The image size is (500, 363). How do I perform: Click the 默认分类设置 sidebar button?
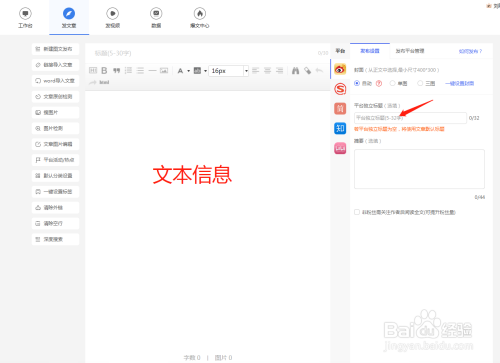(x=56, y=176)
